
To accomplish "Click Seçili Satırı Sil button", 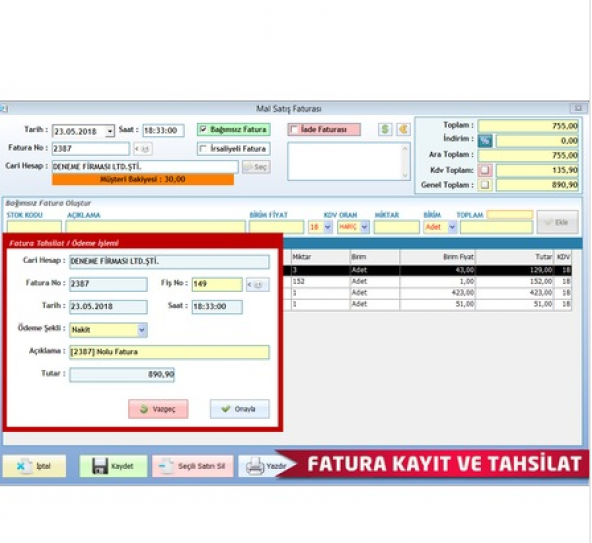I will point(193,466).
